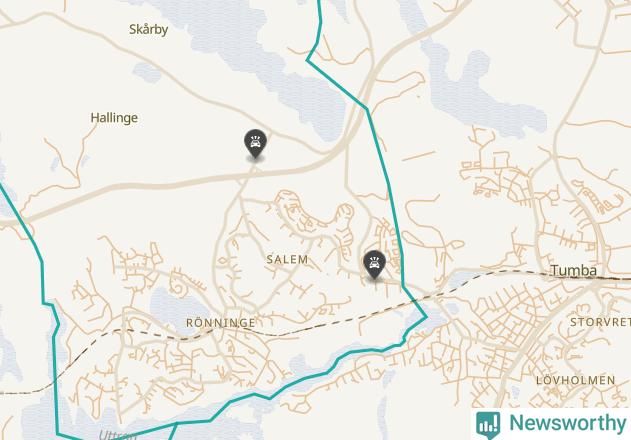Click the car crash marker beside the highway

pos(255,143)
